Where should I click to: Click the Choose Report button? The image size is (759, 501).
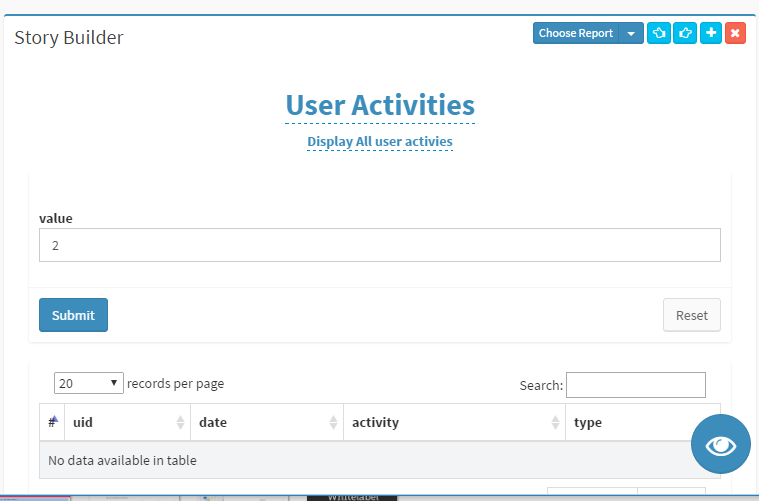576,33
